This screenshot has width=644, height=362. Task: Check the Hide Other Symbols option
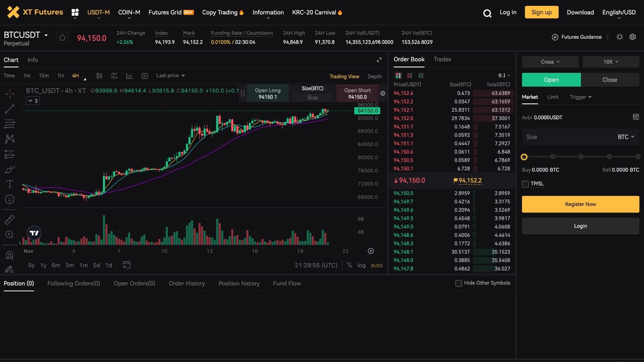pos(458,283)
